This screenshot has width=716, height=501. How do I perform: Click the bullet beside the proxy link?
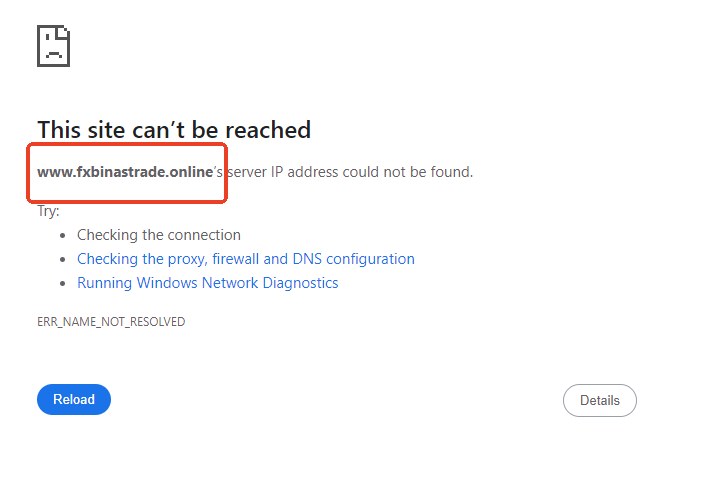tap(63, 260)
